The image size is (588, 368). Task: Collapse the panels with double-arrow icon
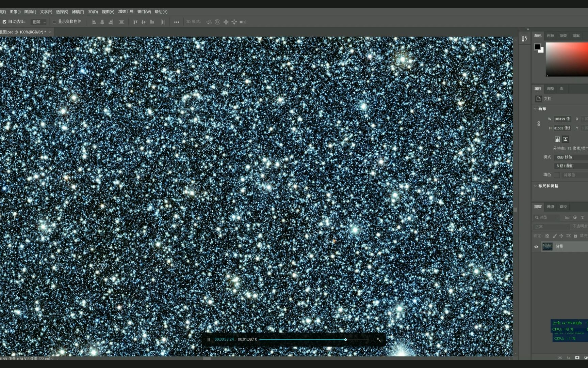tap(528, 29)
